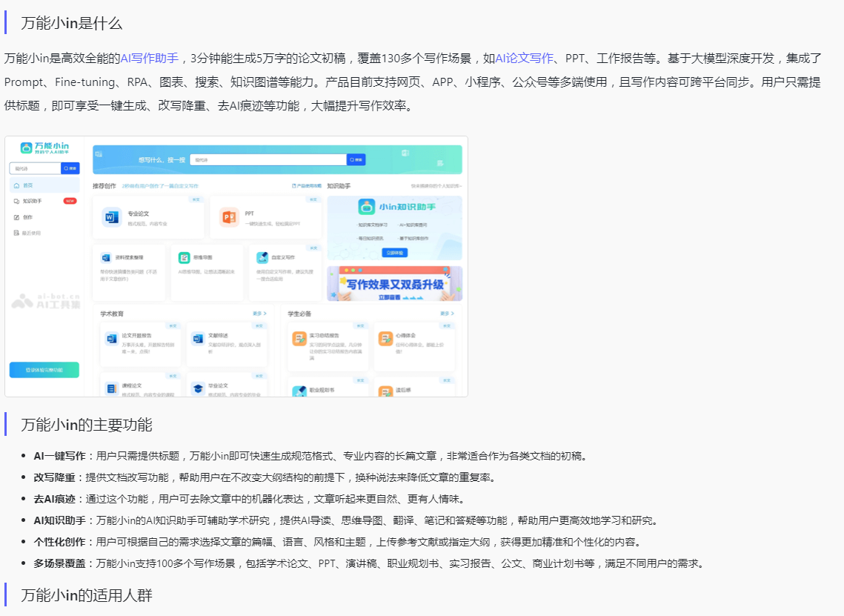The width and height of the screenshot is (844, 616).
Task: Click the 想写什么 banner search field
Action: coord(268,160)
